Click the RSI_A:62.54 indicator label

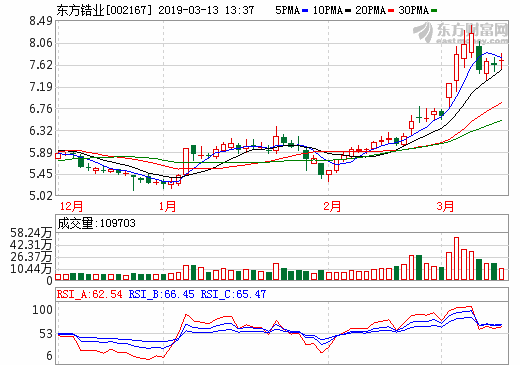coord(90,294)
